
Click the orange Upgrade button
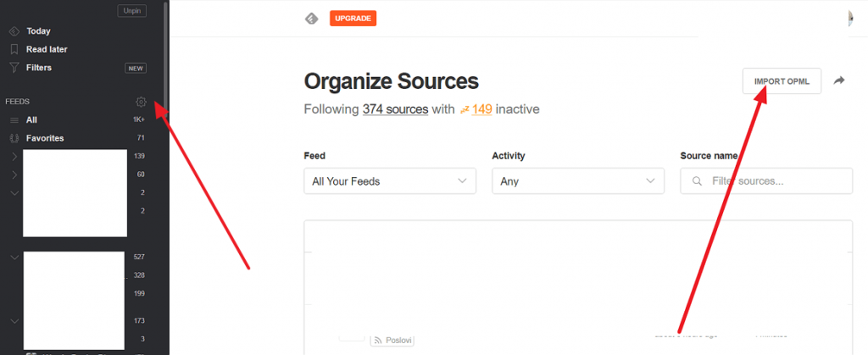353,19
